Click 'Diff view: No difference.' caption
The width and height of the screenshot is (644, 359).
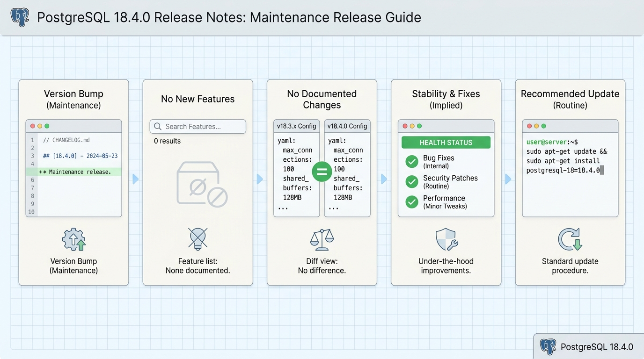click(322, 266)
